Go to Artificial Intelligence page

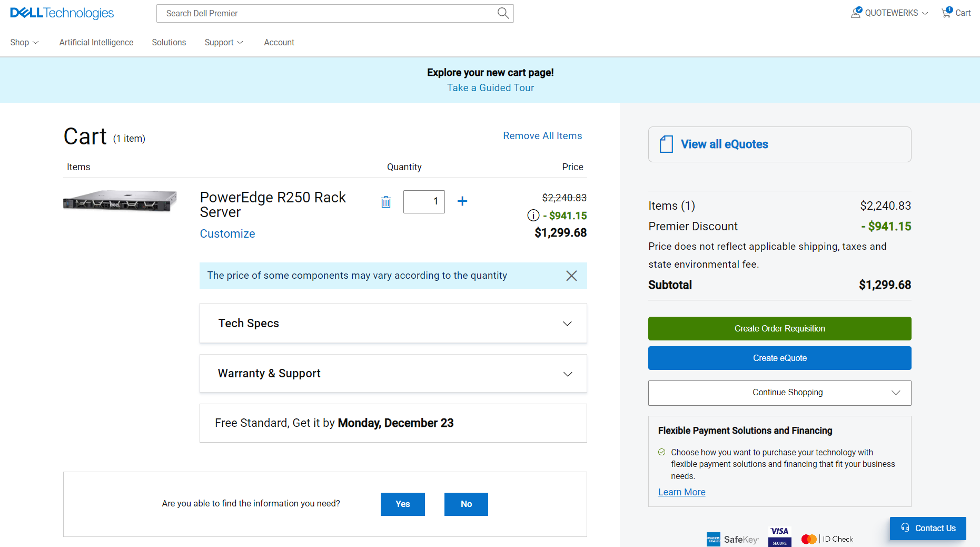point(96,42)
